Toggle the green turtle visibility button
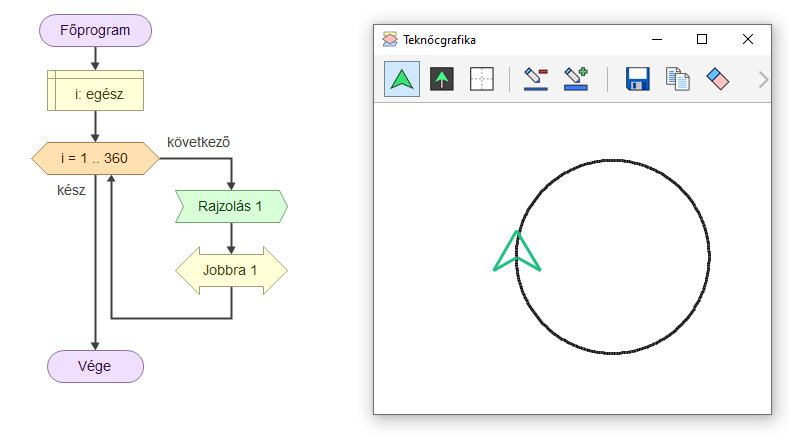The width and height of the screenshot is (789, 439). click(x=402, y=79)
